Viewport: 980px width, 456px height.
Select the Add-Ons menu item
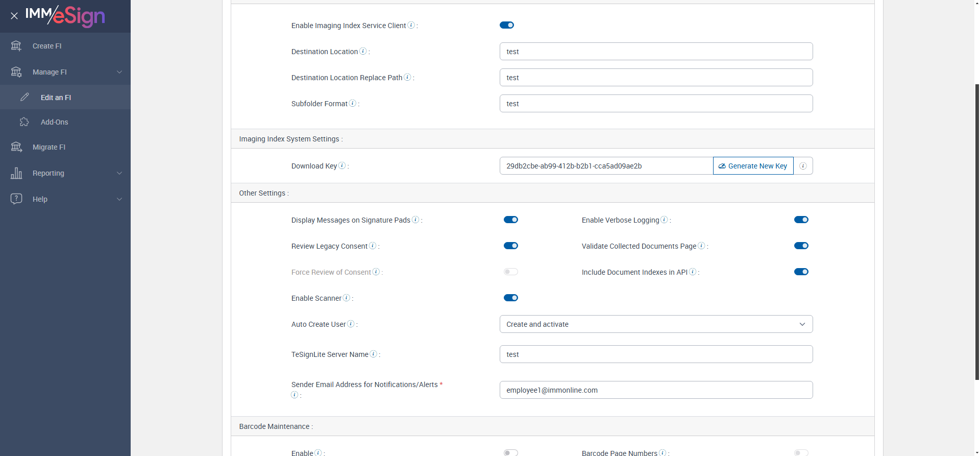pyautogui.click(x=54, y=122)
